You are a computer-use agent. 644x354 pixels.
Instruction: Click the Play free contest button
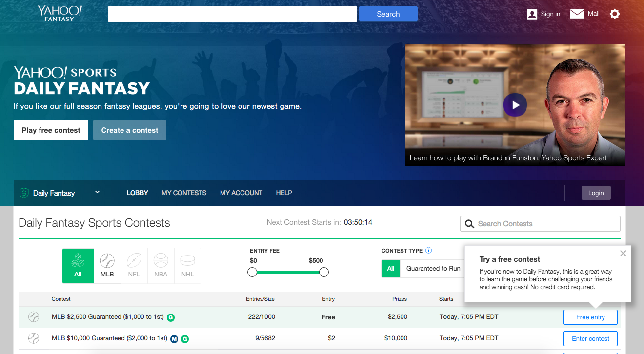click(x=51, y=130)
